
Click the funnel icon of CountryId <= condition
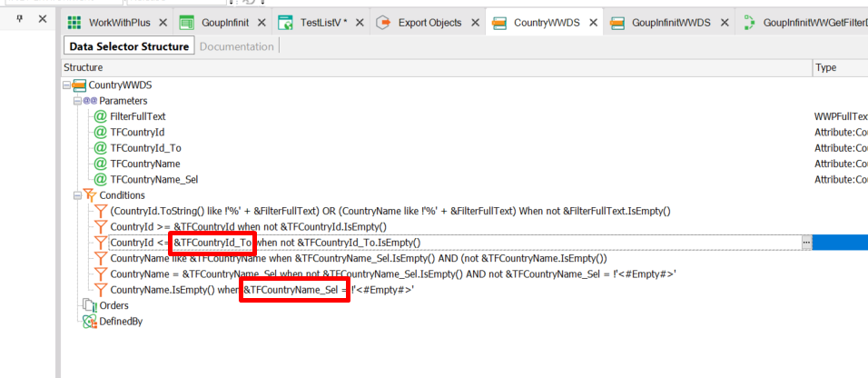100,243
